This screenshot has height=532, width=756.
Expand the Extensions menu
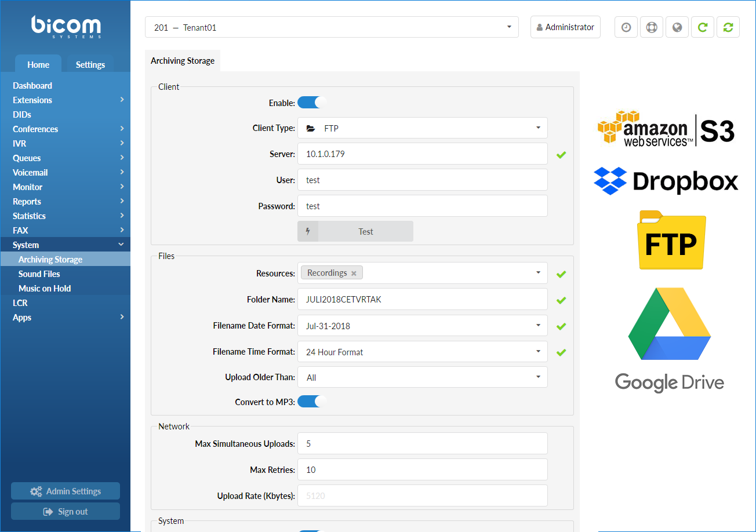tap(65, 100)
